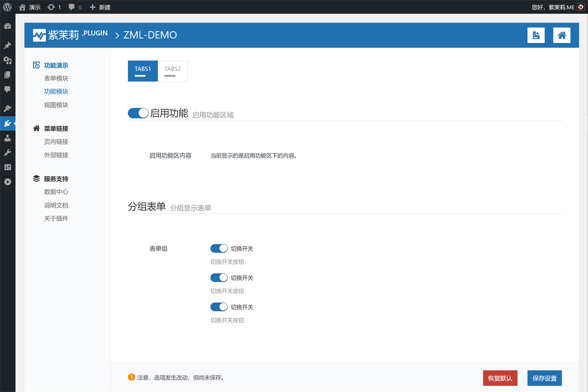Click the 恢复默认 restore defaults button

(x=500, y=378)
